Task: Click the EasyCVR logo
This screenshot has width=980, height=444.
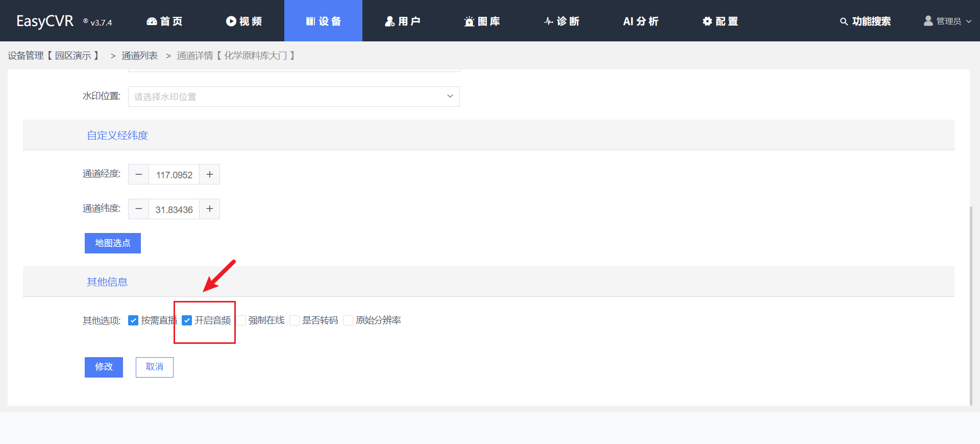Action: pyautogui.click(x=45, y=21)
